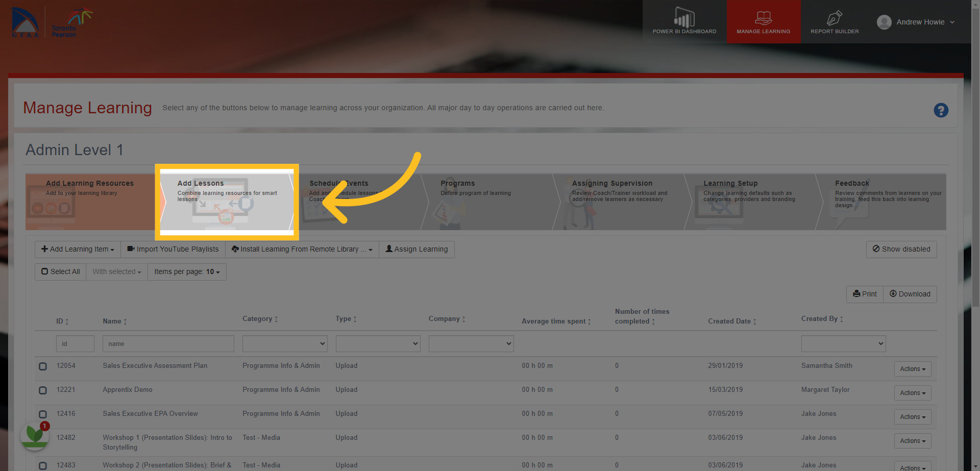Screen dimensions: 980x471
Task: Click date 29/01/2019 cell
Action: pyautogui.click(x=725, y=366)
